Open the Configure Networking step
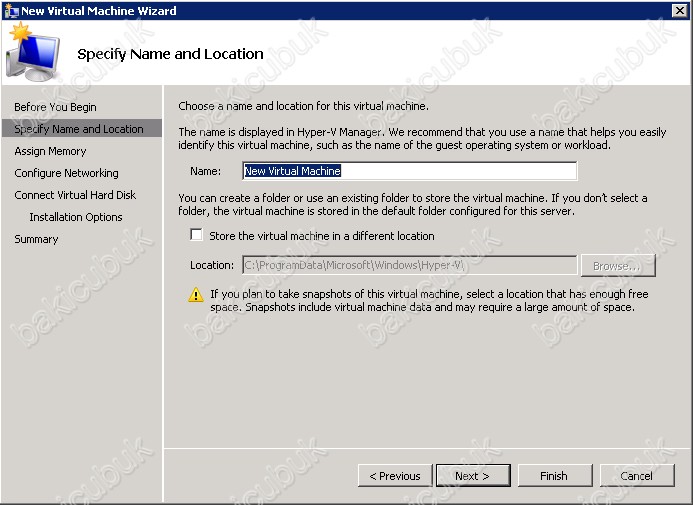Screen dimensions: 693x505 pos(66,173)
